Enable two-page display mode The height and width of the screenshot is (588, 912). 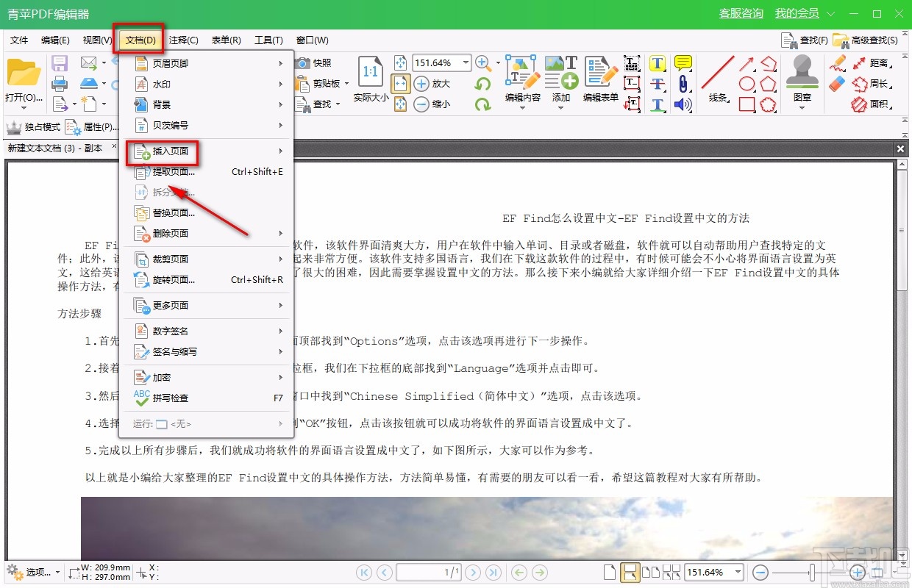(x=651, y=571)
